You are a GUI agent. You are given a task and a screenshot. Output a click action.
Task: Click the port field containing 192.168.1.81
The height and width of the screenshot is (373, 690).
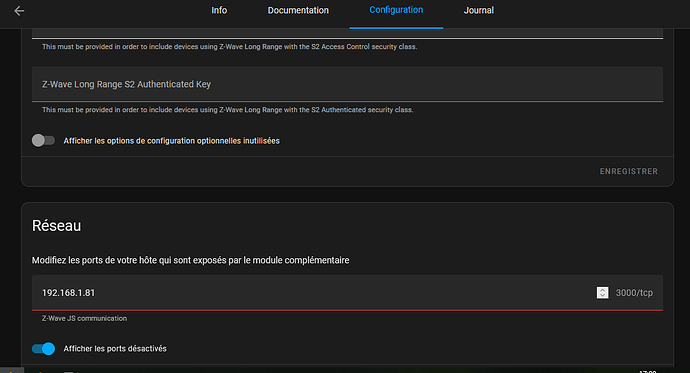coord(347,293)
